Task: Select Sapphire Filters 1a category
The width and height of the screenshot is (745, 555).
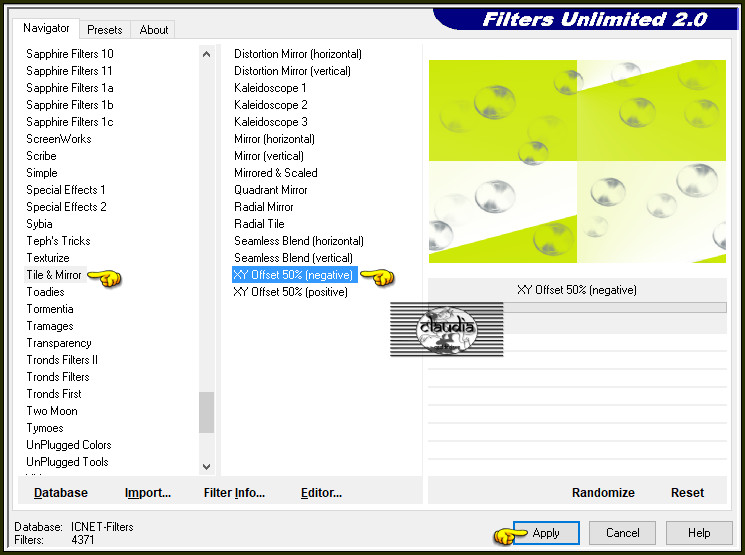Action: click(x=70, y=88)
